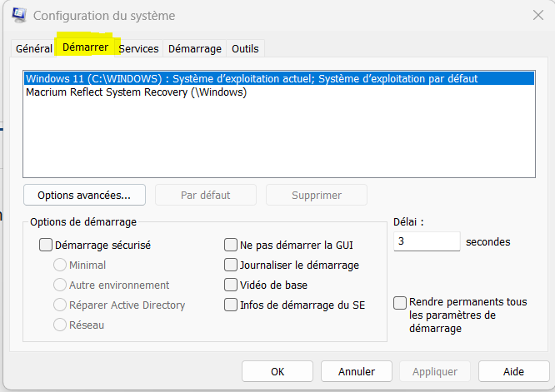Switch to the Général tab
Screen dimensions: 555x392
(x=34, y=48)
